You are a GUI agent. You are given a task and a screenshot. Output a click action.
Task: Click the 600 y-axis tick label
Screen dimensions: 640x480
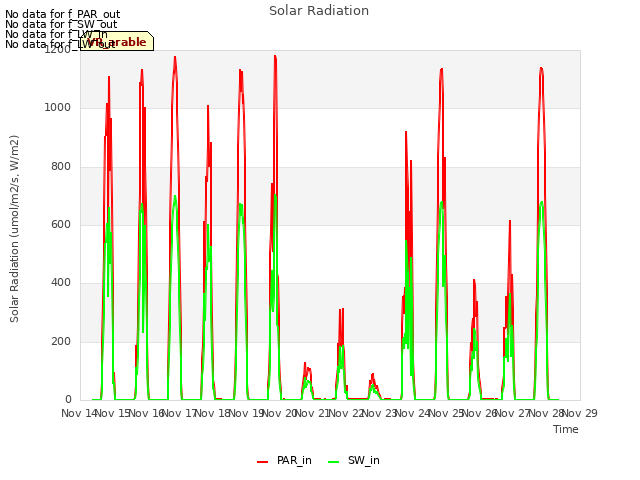point(61,224)
